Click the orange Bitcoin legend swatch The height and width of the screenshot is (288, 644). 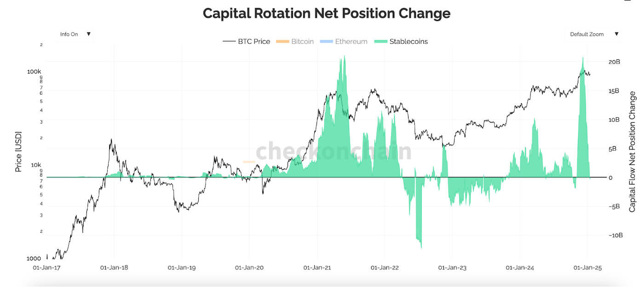coord(282,41)
